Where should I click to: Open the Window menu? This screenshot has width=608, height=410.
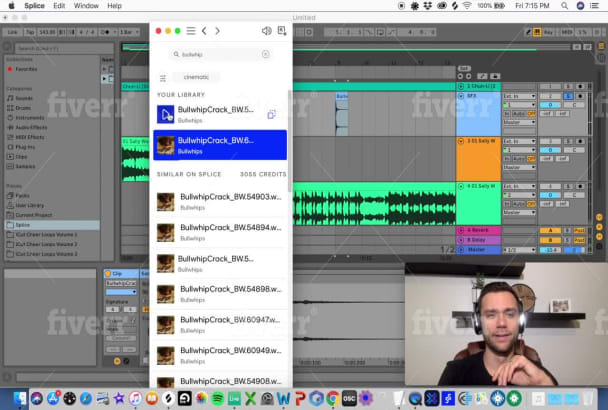(x=86, y=6)
